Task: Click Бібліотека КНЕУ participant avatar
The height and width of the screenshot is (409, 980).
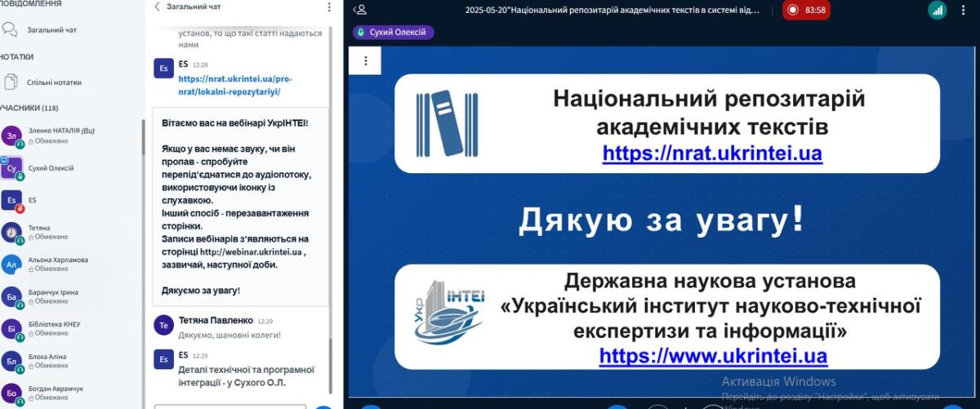Action: [x=11, y=329]
